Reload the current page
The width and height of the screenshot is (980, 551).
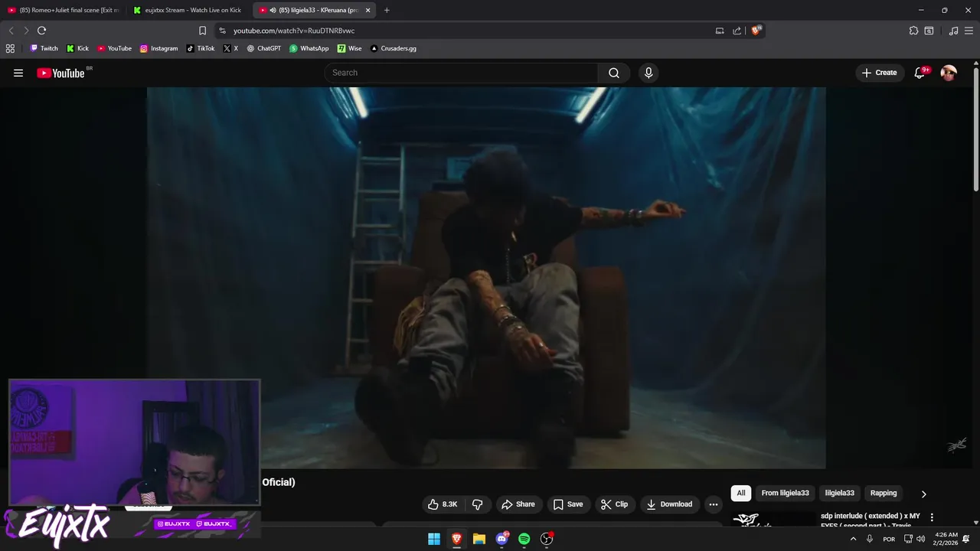[x=41, y=31]
